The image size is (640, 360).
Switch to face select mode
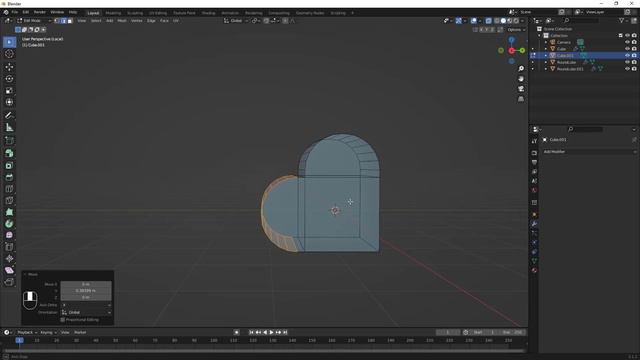click(70, 21)
